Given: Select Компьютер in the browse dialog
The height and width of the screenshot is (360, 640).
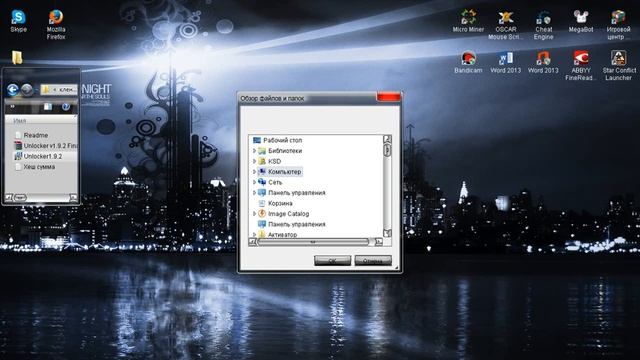Looking at the screenshot, I should pyautogui.click(x=280, y=172).
